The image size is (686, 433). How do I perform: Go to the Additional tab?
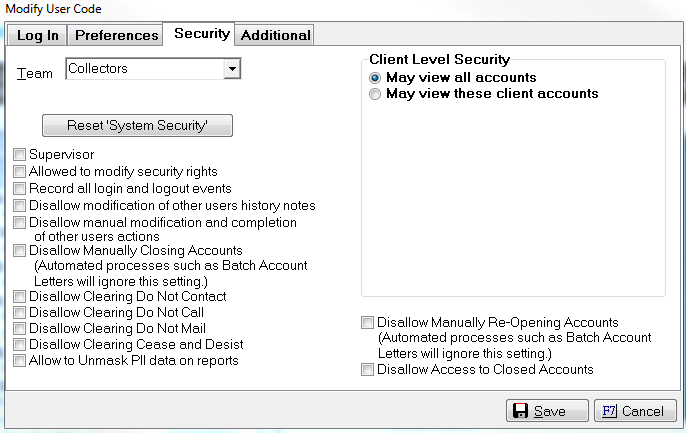point(276,35)
